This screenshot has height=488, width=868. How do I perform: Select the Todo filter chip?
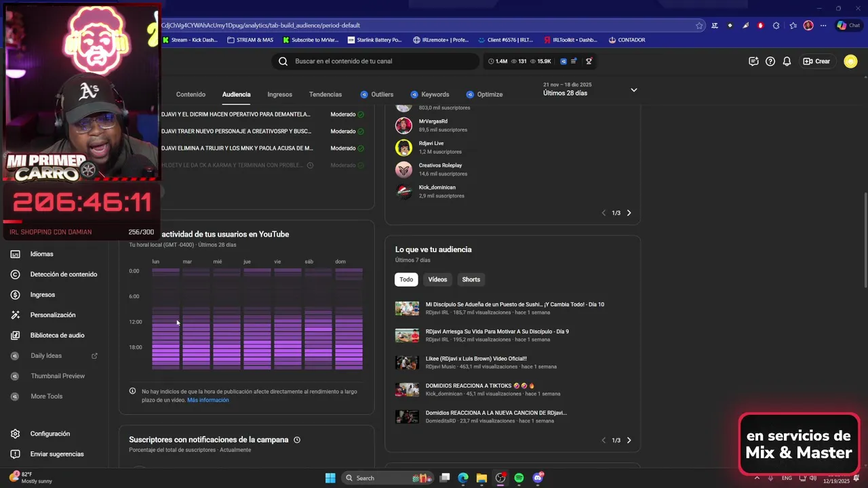(406, 279)
